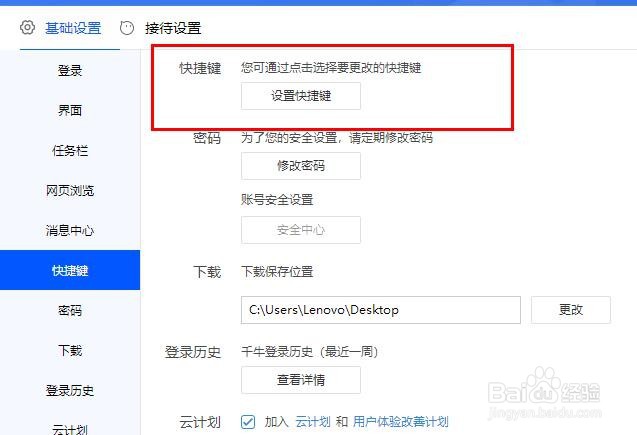Focus the download path field C:\Users\Lenovo\Desktop
The height and width of the screenshot is (435, 637).
coord(381,310)
